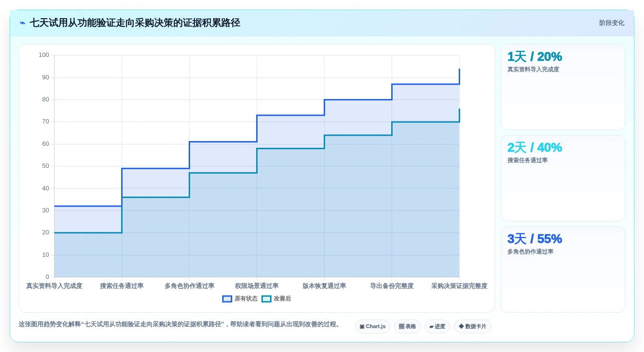
Task: Click the 多角色协作通过率 x-axis label
Action: pos(189,286)
